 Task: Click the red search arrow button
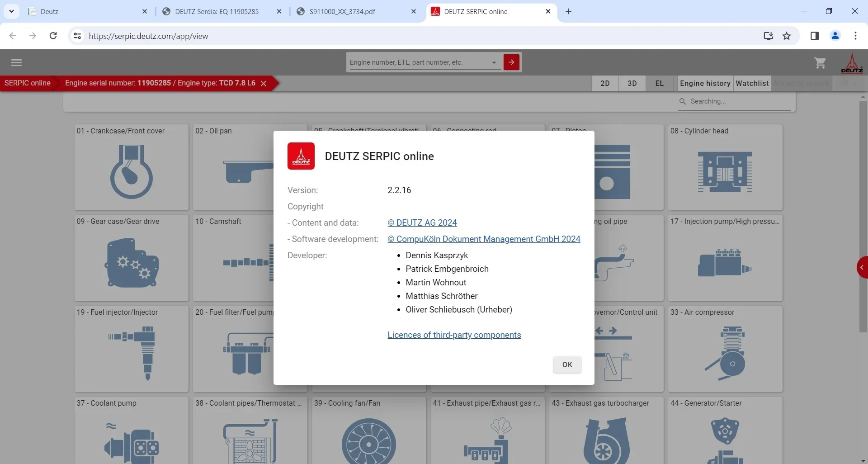click(x=511, y=62)
